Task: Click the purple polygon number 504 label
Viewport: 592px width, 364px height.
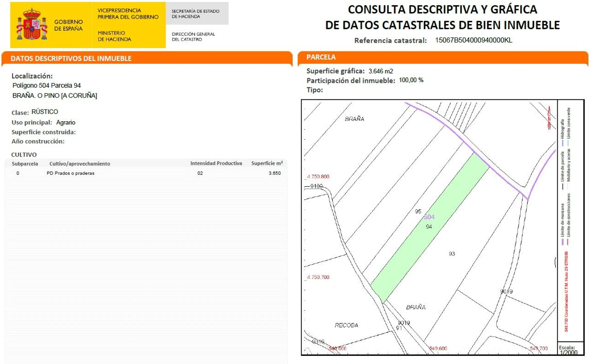Action: tap(429, 217)
